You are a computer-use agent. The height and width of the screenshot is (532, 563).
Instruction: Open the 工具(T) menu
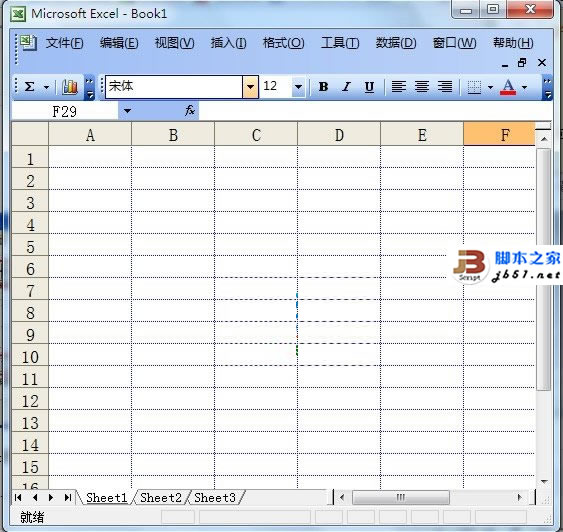[x=340, y=43]
